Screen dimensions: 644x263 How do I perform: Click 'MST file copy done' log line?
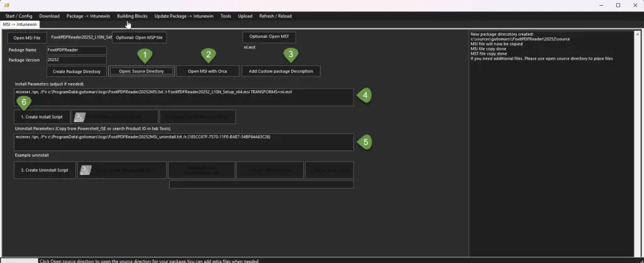point(489,54)
